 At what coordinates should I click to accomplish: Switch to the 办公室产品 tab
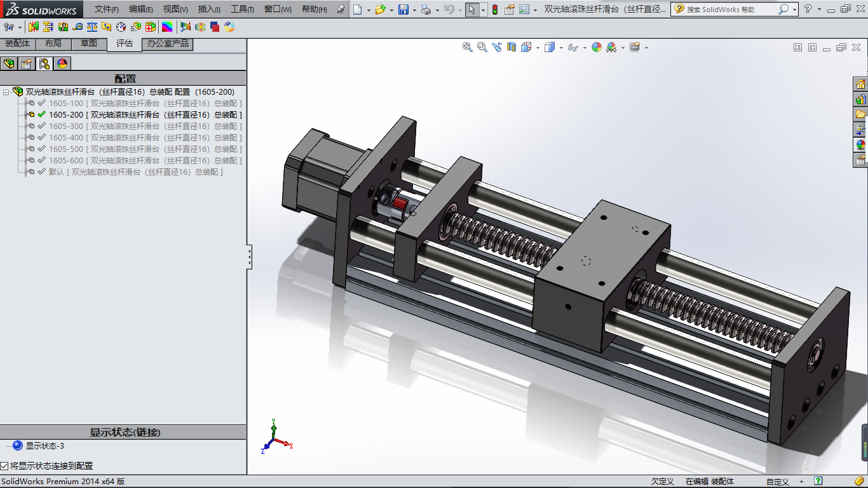(x=168, y=44)
